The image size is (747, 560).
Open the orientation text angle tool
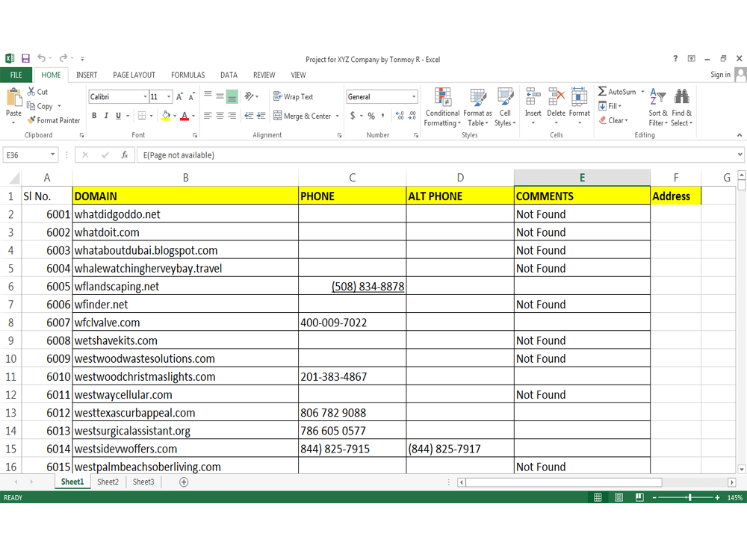(x=249, y=96)
